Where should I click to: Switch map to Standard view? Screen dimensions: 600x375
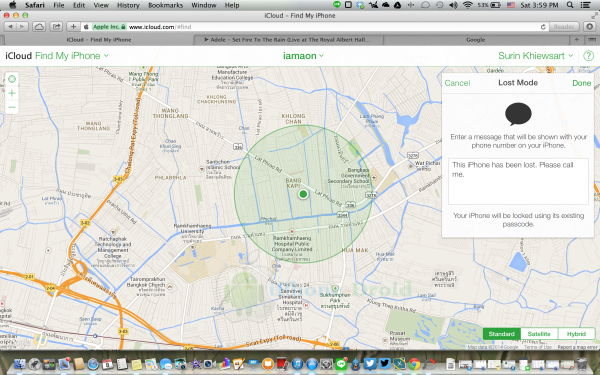(x=501, y=334)
